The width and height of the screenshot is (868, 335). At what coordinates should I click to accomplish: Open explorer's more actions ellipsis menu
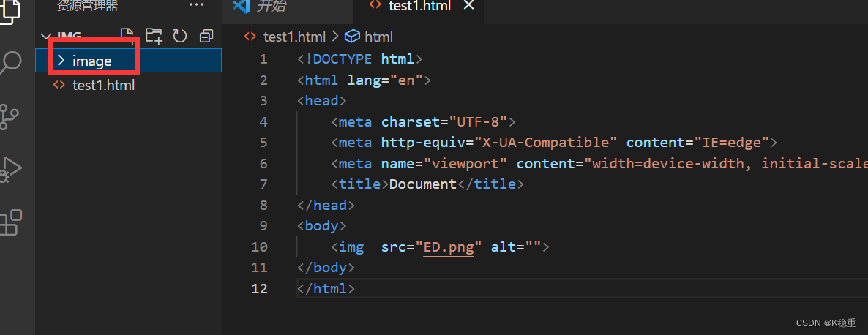coord(197,5)
